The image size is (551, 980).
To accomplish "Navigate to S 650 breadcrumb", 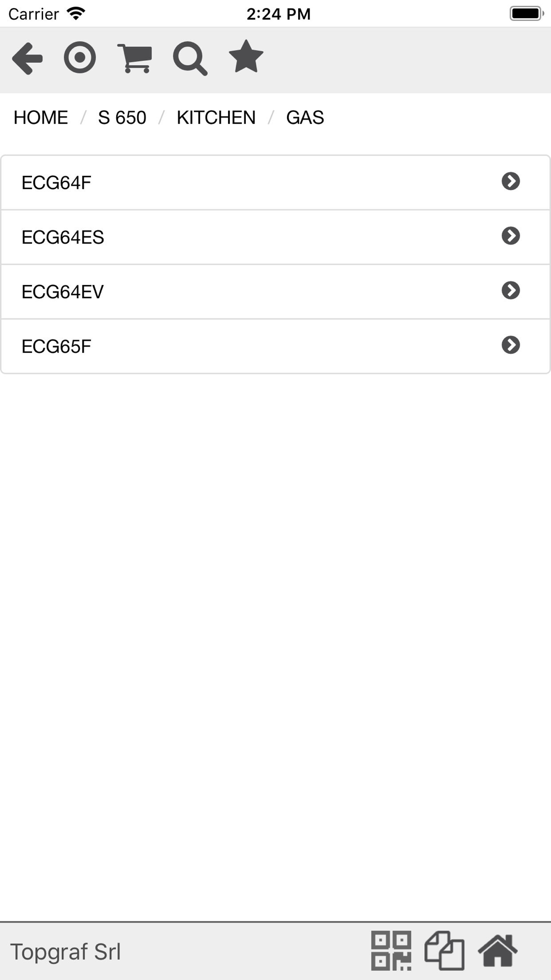I will click(x=122, y=117).
